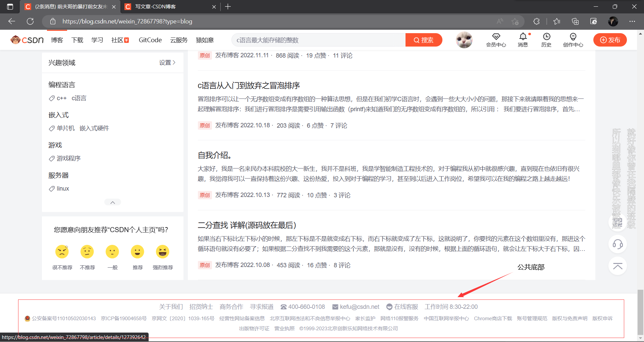The width and height of the screenshot is (644, 342).
Task: Open 京ICP备19004658号 link
Action: pyautogui.click(x=124, y=319)
